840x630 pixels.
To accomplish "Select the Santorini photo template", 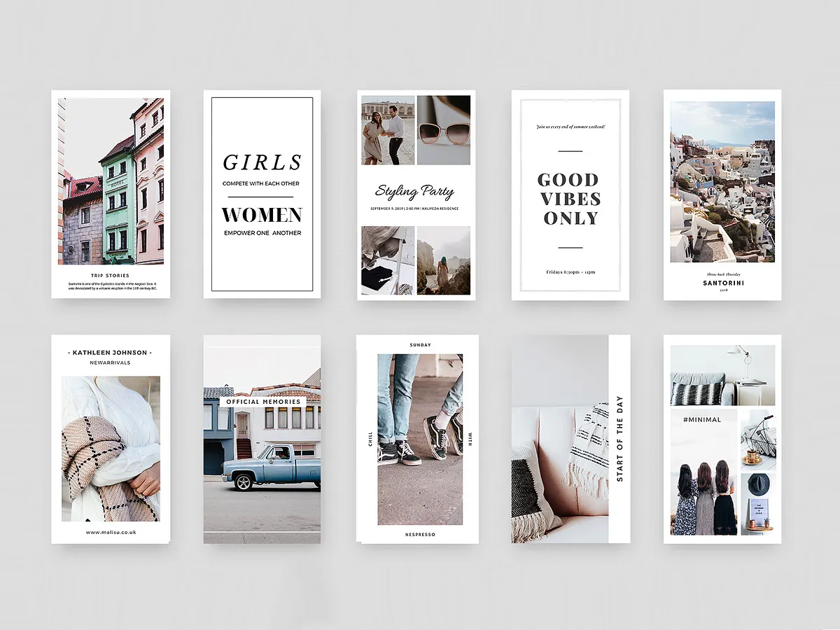I will 722,182.
